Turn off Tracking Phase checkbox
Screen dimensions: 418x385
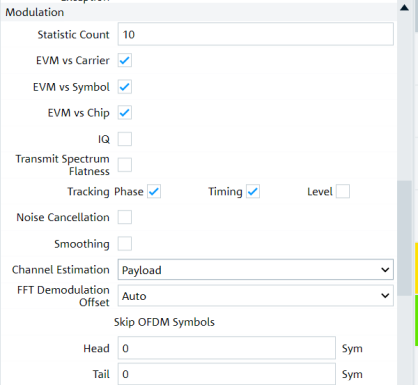pos(154,192)
